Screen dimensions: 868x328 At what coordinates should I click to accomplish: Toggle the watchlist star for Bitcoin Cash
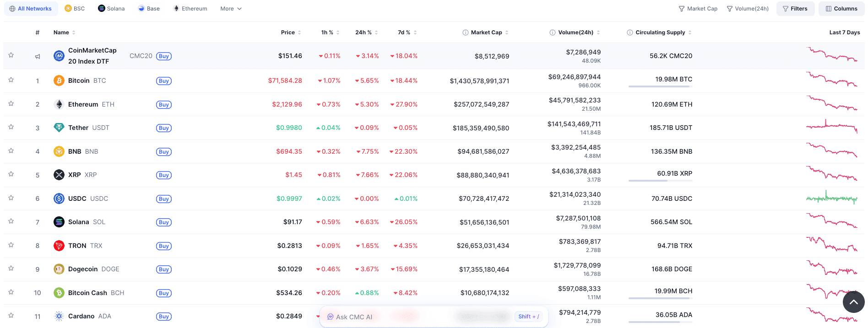tap(11, 292)
